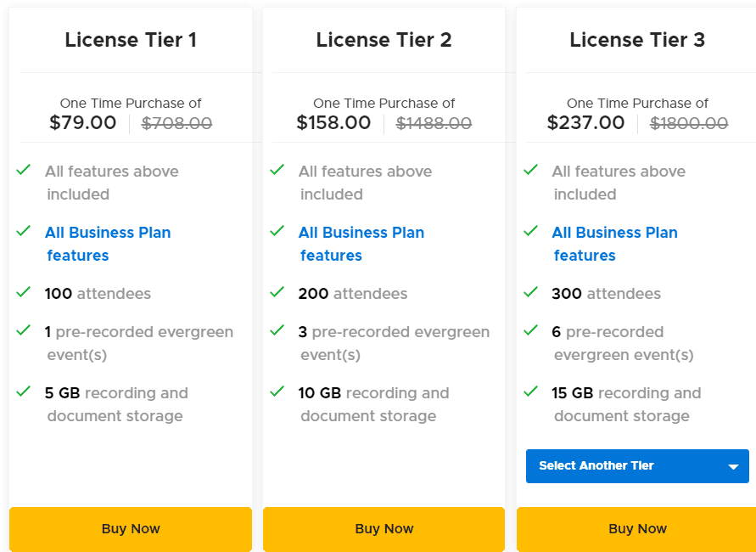Viewport: 756px width, 552px height.
Task: Expand tier options under License Tier 3
Action: (x=637, y=465)
